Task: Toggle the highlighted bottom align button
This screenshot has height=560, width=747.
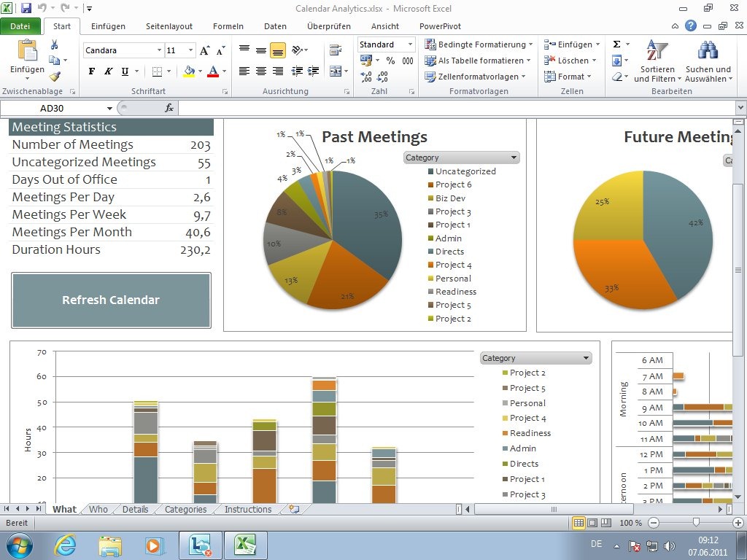Action: 278,50
